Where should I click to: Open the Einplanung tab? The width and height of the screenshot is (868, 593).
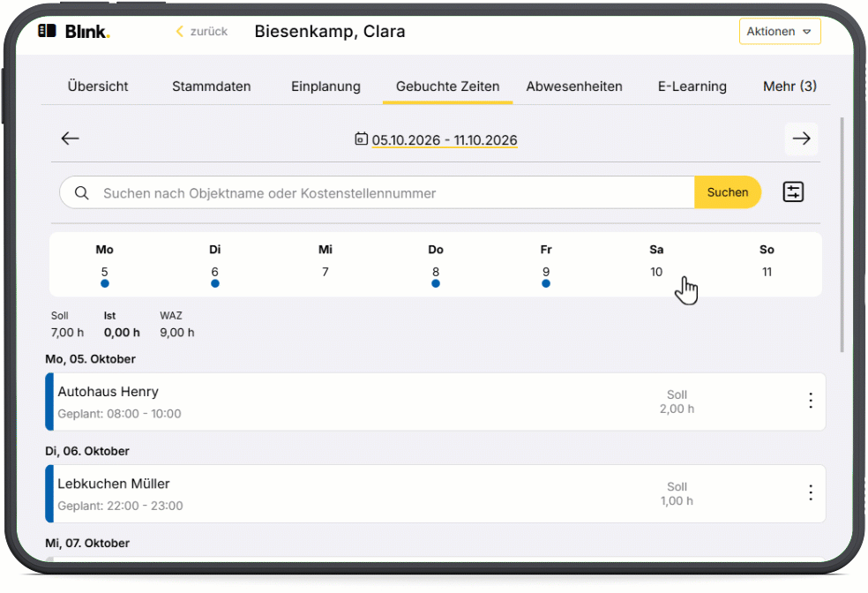(326, 86)
